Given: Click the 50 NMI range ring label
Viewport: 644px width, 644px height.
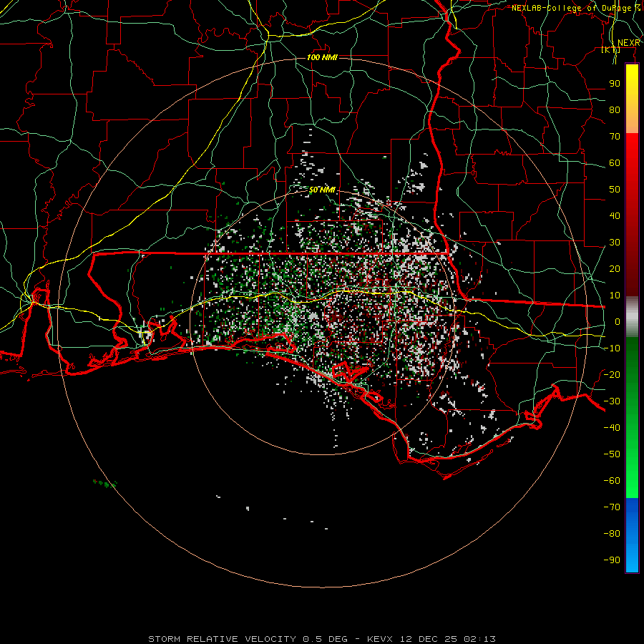Looking at the screenshot, I should 323,190.
